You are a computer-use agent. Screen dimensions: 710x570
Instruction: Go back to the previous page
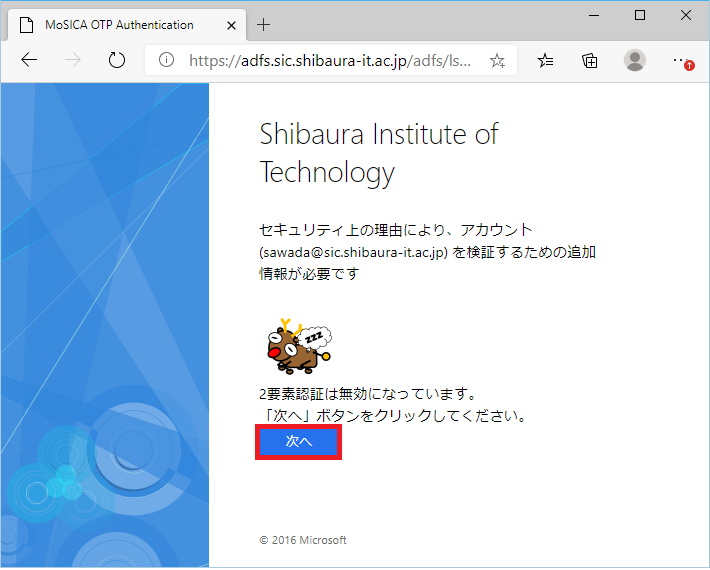tap(29, 60)
